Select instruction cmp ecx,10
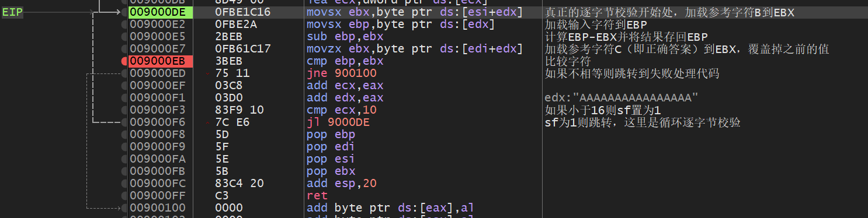The width and height of the screenshot is (868, 218). tap(341, 110)
